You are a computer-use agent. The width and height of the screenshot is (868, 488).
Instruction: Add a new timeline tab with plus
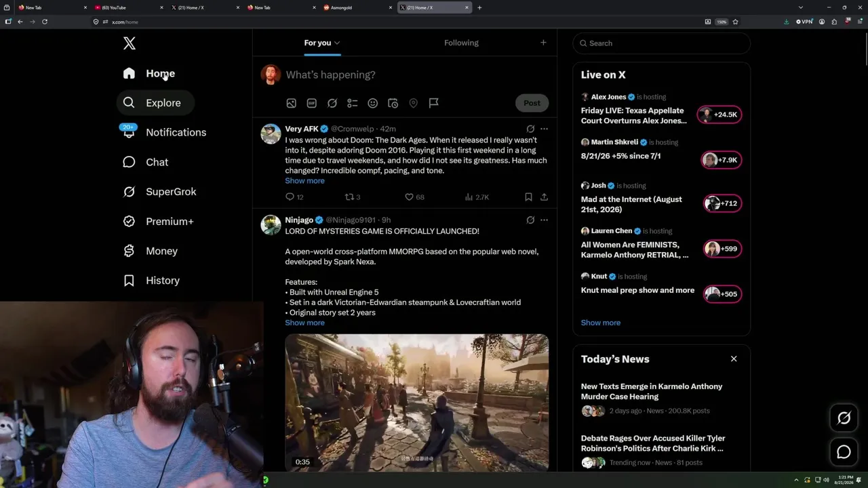point(543,43)
